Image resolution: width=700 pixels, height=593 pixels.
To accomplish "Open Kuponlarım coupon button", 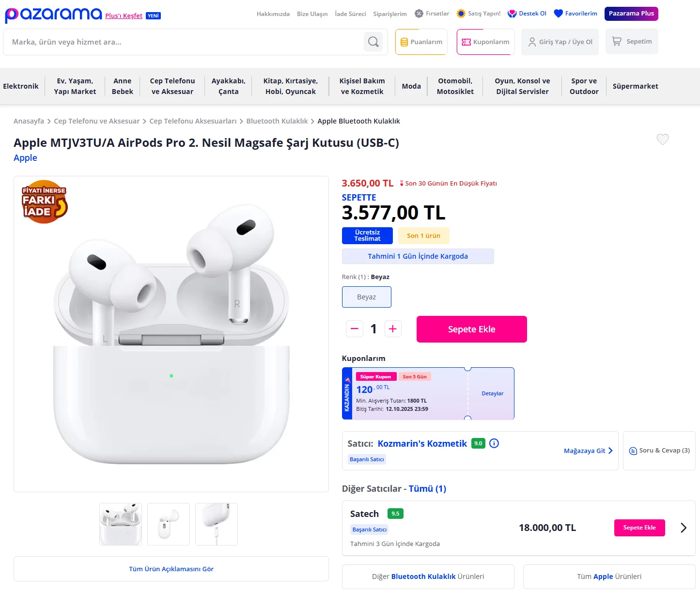I will tap(485, 42).
